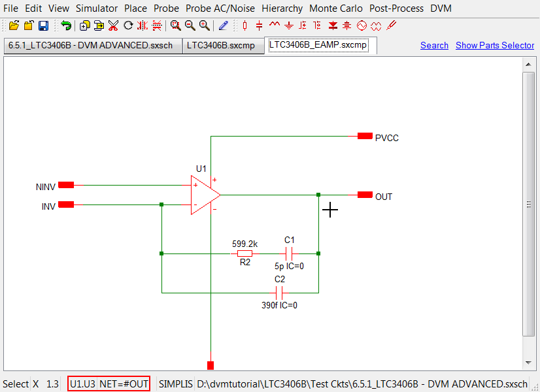Click the Rotate component icon
The height and width of the screenshot is (392, 540).
click(128, 25)
